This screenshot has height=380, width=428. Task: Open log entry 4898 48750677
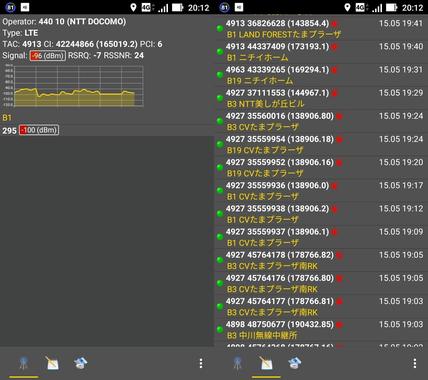pyautogui.click(x=321, y=330)
